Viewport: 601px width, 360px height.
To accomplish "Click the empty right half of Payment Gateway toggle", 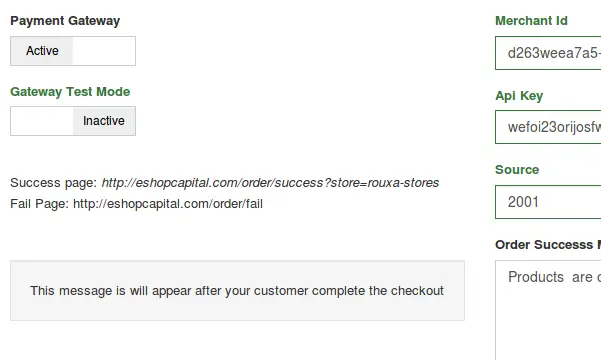I will click(x=104, y=51).
